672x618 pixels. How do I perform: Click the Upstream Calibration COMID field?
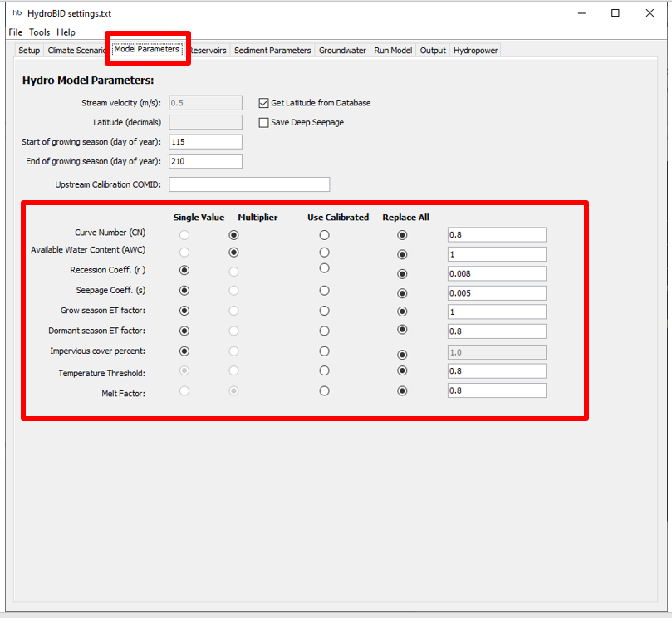tap(249, 184)
